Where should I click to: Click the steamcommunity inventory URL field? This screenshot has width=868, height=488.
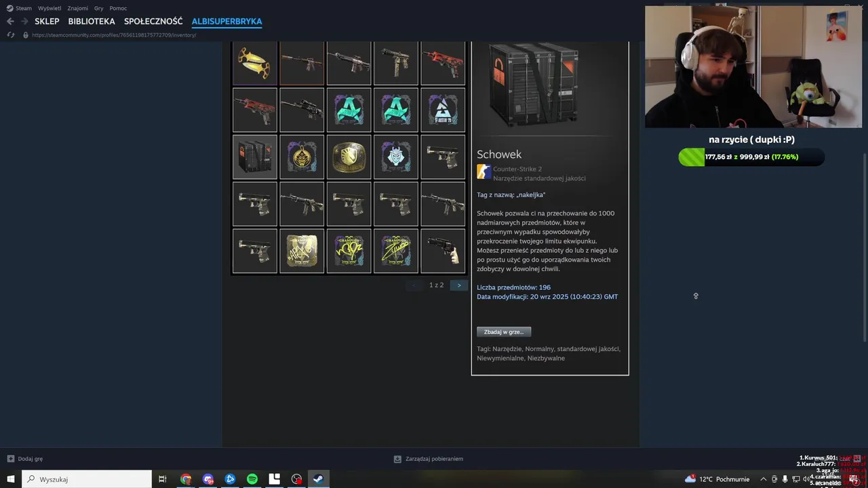(114, 35)
